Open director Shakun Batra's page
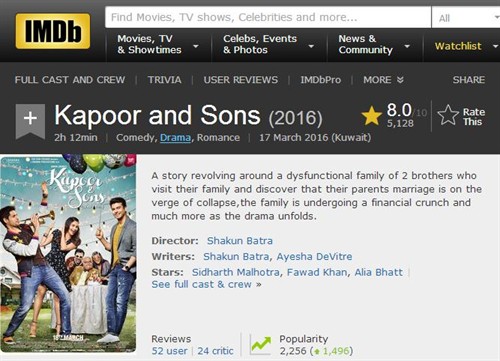The height and width of the screenshot is (361, 500). (240, 241)
